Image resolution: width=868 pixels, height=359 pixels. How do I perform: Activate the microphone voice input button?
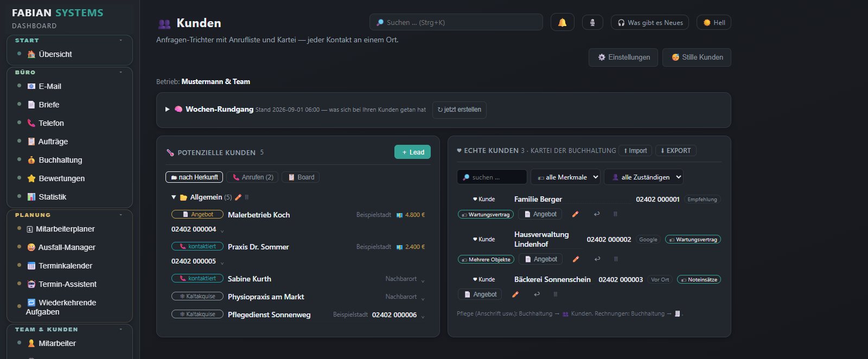pyautogui.click(x=592, y=22)
